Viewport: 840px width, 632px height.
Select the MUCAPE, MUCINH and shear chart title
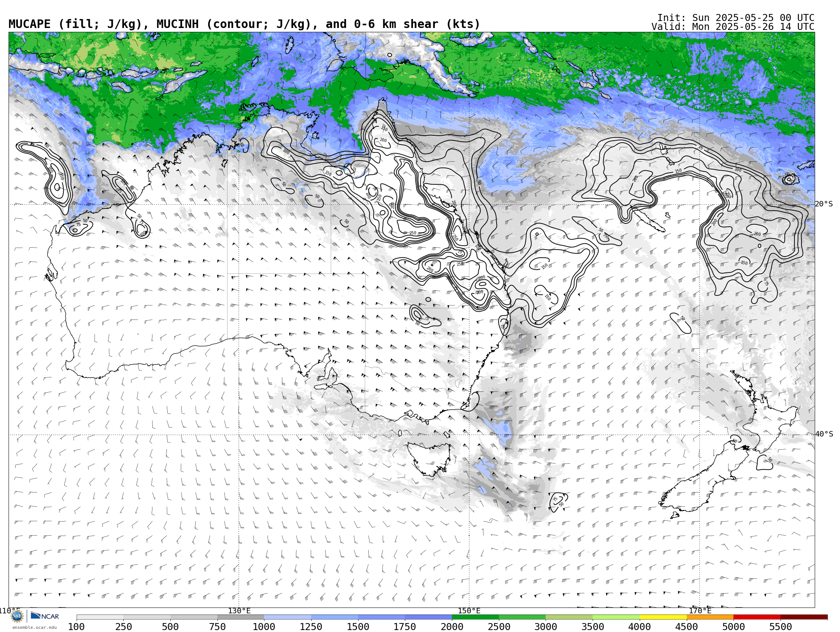[x=244, y=24]
